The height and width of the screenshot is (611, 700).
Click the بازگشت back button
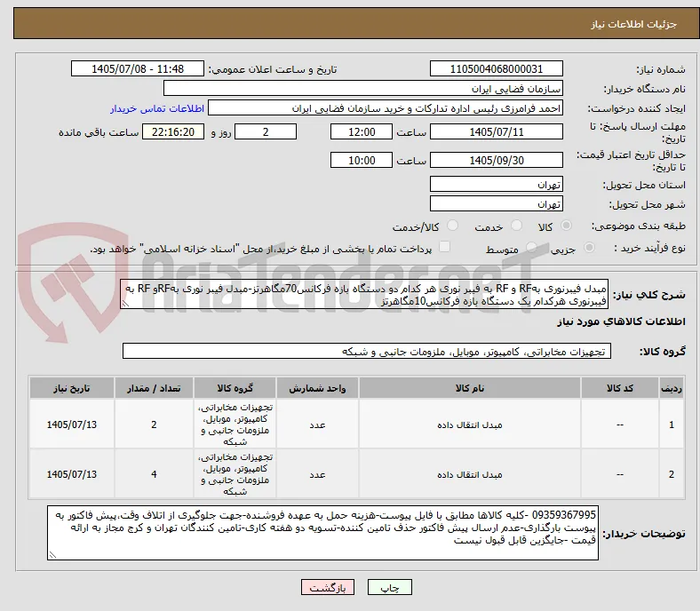coord(328,587)
